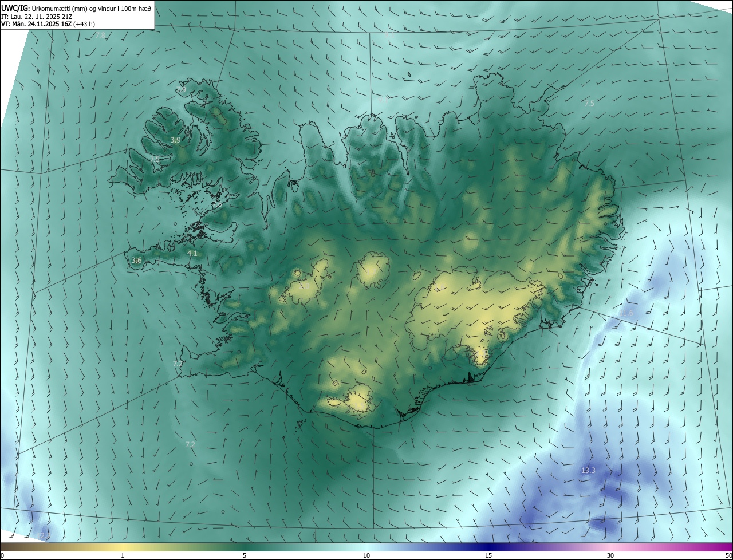Image resolution: width=733 pixels, height=560 pixels.
Task: Pick the light pink band of the color scale
Action: (x=611, y=547)
